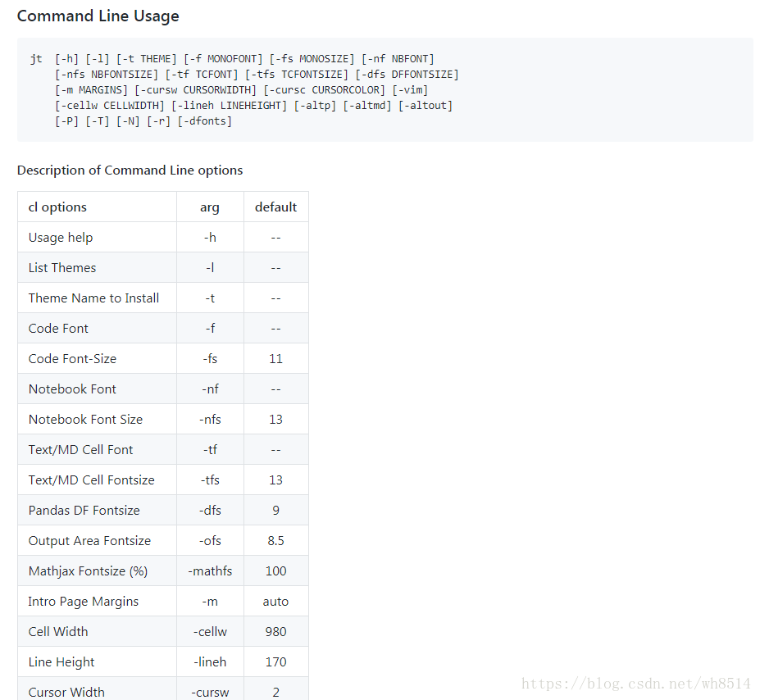Click the 'Command Line Usage' heading
Viewport: 760px width, 700px height.
click(x=98, y=16)
